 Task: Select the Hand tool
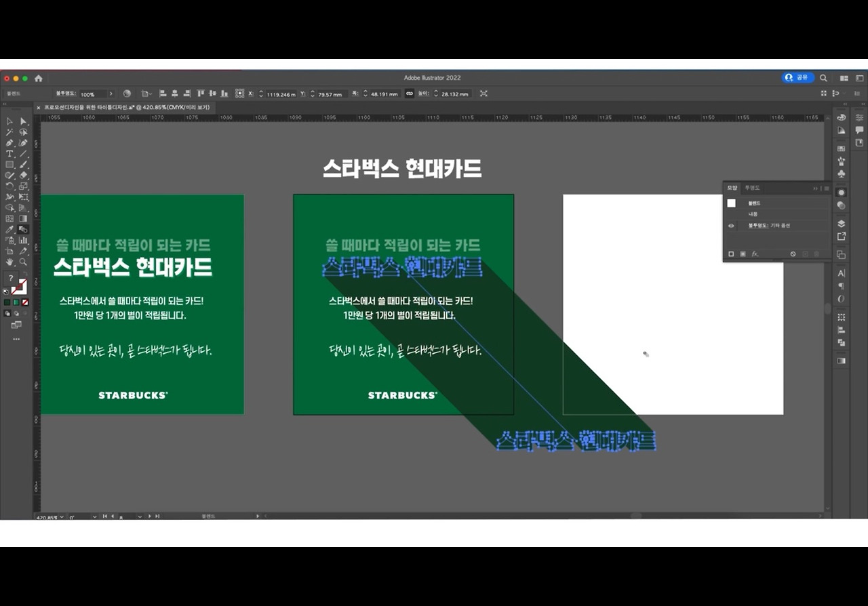point(9,262)
